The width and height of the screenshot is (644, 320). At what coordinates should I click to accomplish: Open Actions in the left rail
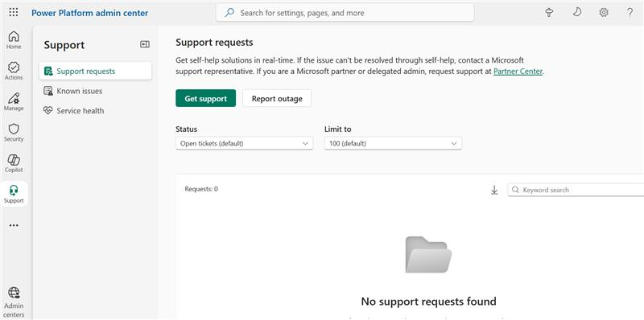click(x=14, y=71)
